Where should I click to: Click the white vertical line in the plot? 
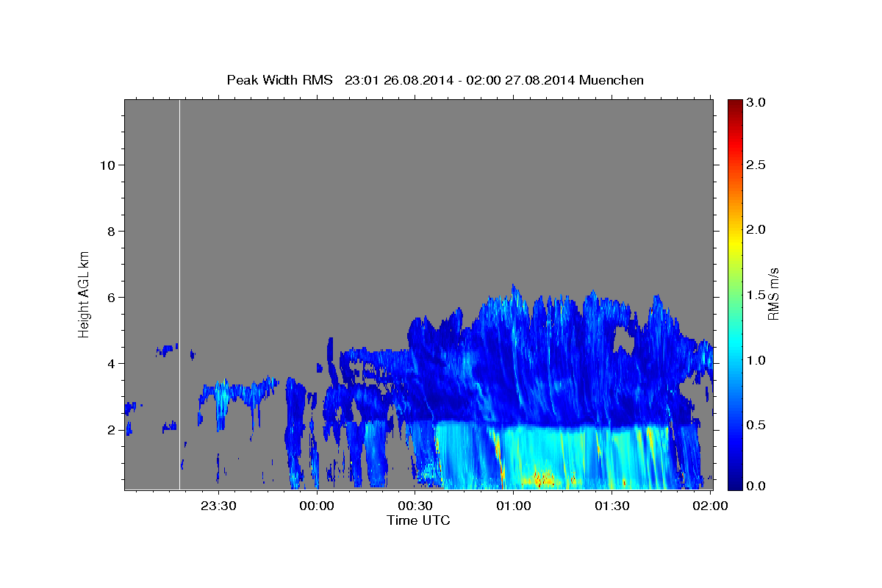180,294
